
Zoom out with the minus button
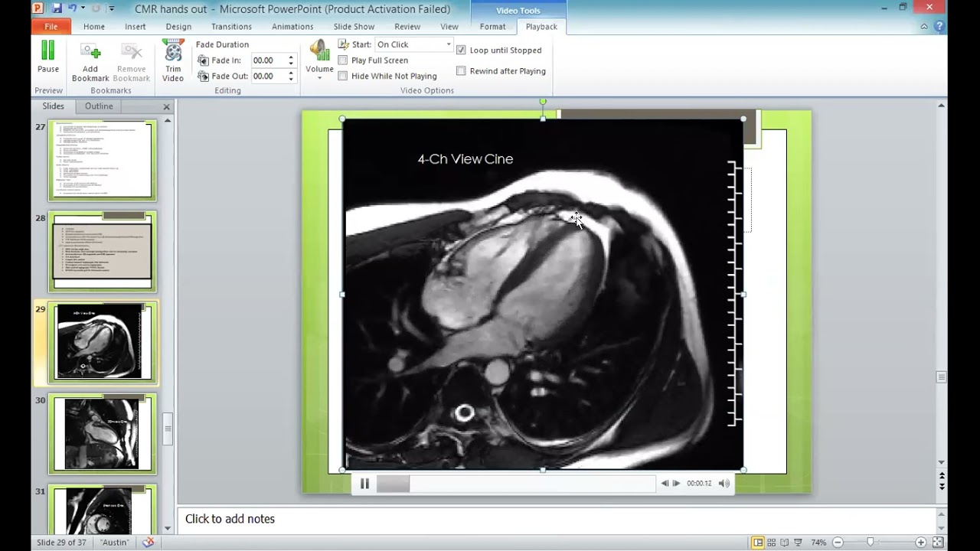click(838, 543)
